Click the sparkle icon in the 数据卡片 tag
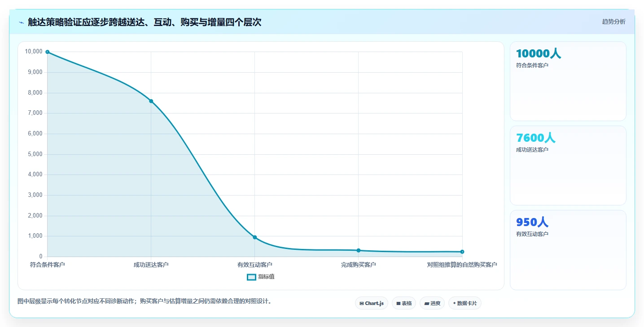The image size is (644, 327). pos(454,304)
